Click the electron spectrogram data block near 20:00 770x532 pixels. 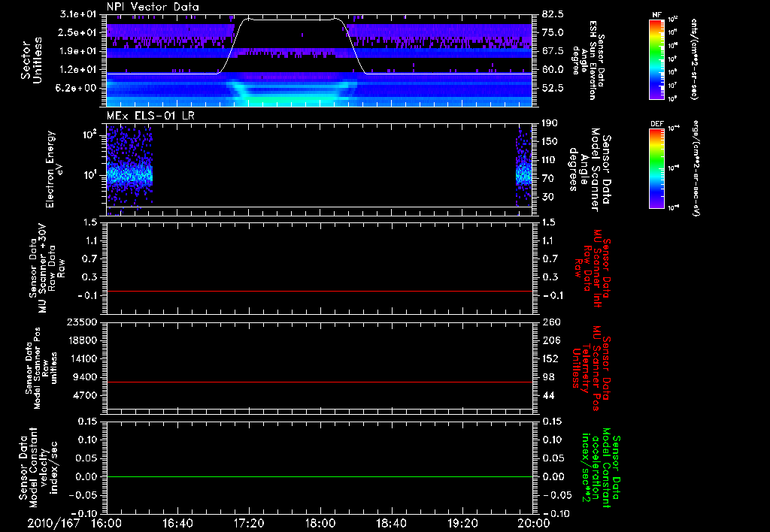point(524,170)
